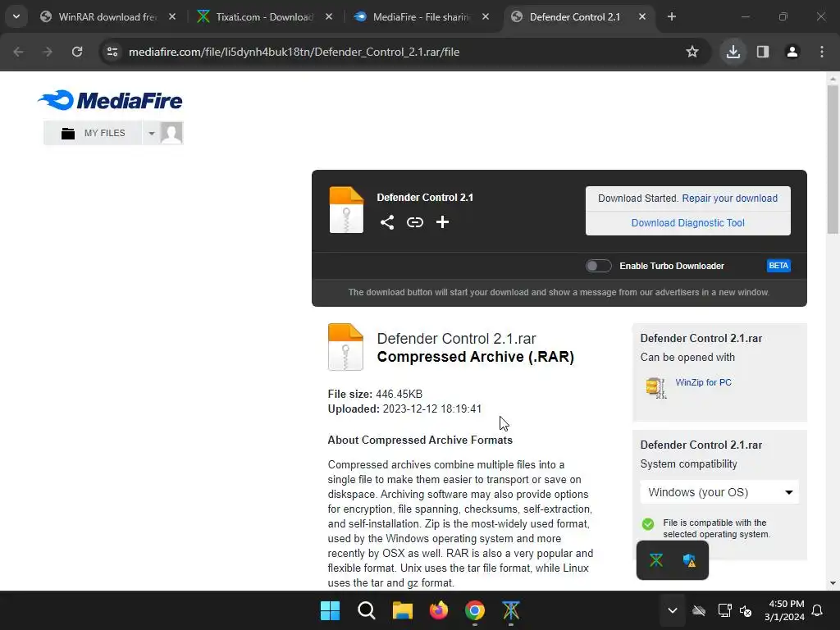Screen dimensions: 840x630
Task: Click the archive icon beside Defender Control 2.1.rar
Action: pyautogui.click(x=345, y=347)
